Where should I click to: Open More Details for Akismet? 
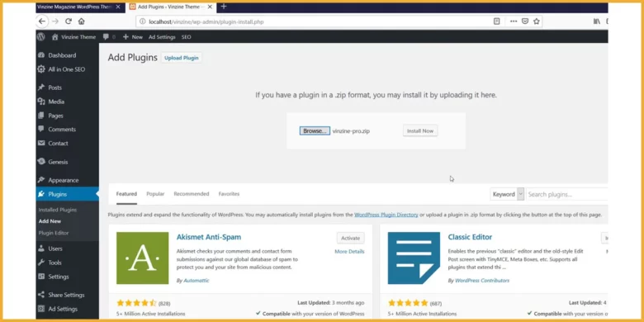pyautogui.click(x=349, y=251)
